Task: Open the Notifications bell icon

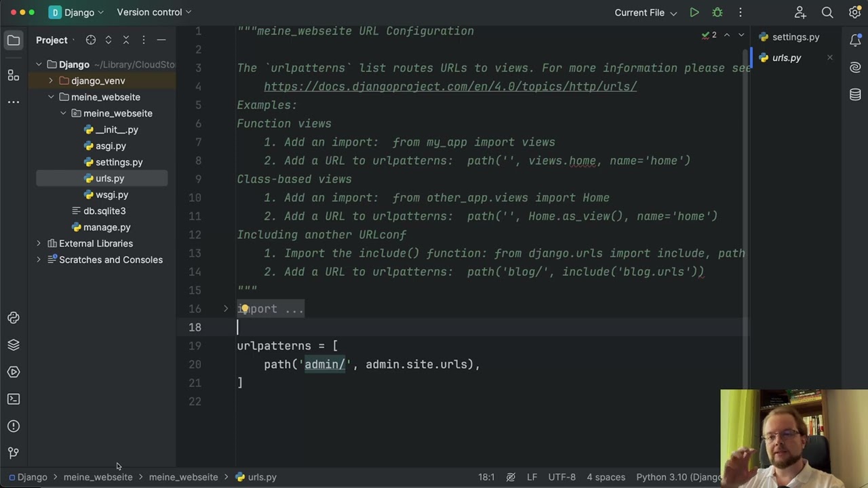Action: (x=855, y=41)
